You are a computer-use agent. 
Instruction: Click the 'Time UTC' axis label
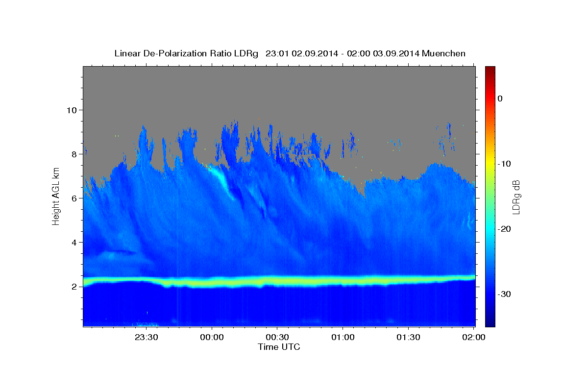click(279, 347)
